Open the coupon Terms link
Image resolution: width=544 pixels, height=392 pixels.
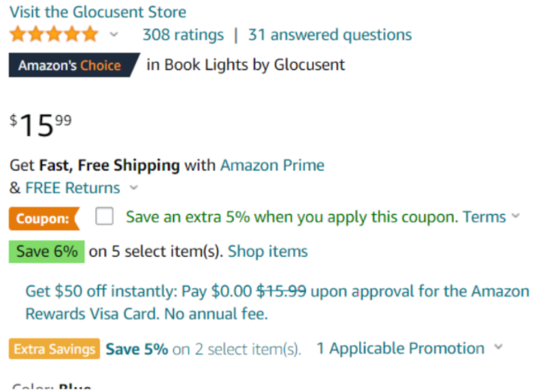pyautogui.click(x=484, y=217)
